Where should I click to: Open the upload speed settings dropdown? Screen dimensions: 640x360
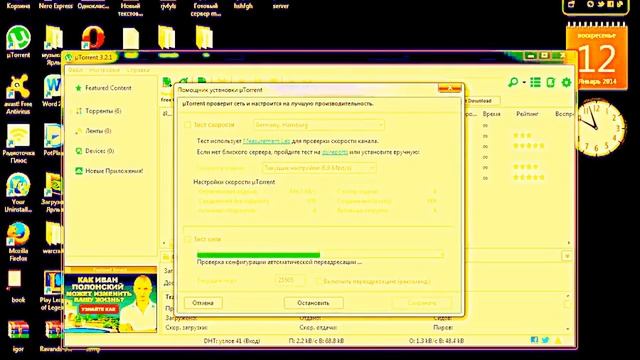[x=319, y=168]
